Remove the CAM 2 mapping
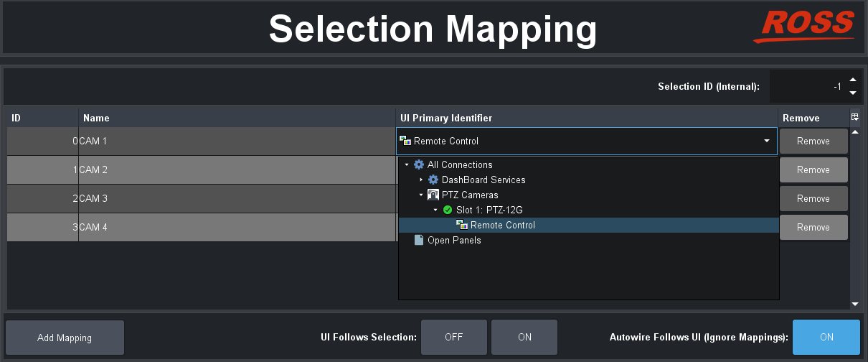The image size is (868, 362). [813, 170]
